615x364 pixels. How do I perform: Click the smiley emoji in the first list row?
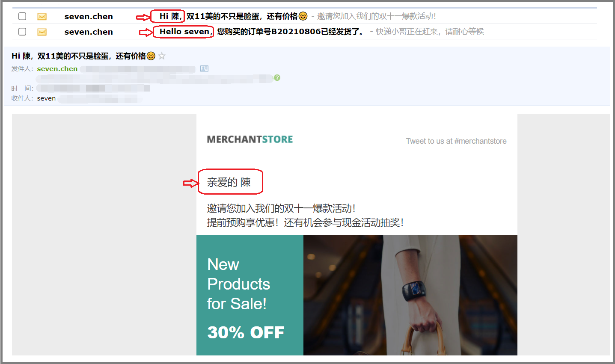point(303,16)
